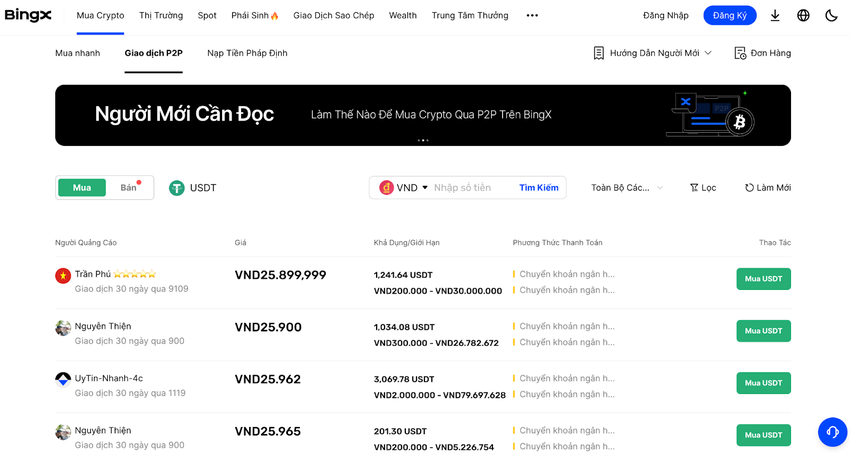
Task: Click the price VND25.962
Action: click(268, 379)
